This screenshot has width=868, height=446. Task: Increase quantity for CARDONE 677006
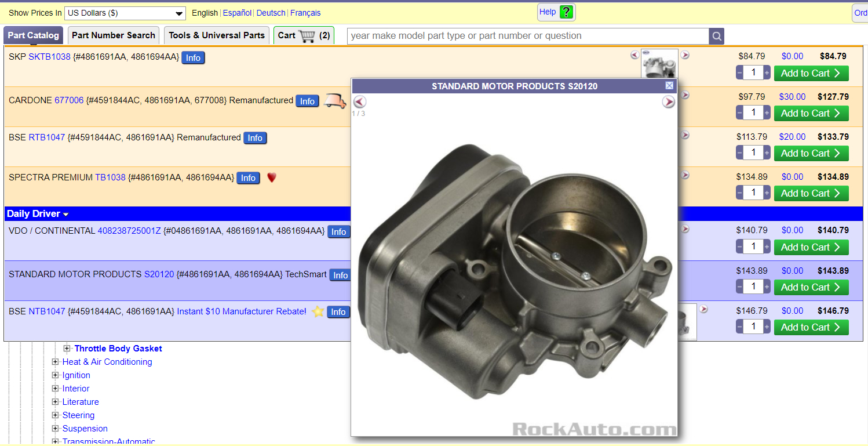pos(766,112)
